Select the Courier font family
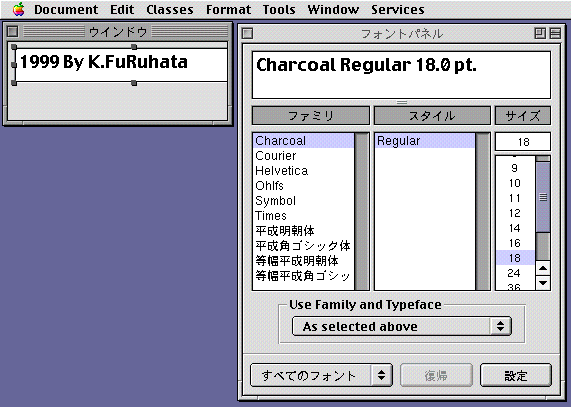 303,155
